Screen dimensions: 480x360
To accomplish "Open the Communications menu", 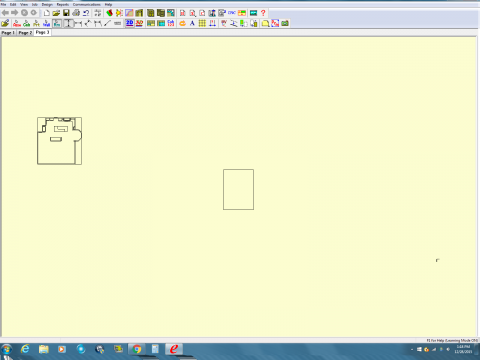I will 87,4.
